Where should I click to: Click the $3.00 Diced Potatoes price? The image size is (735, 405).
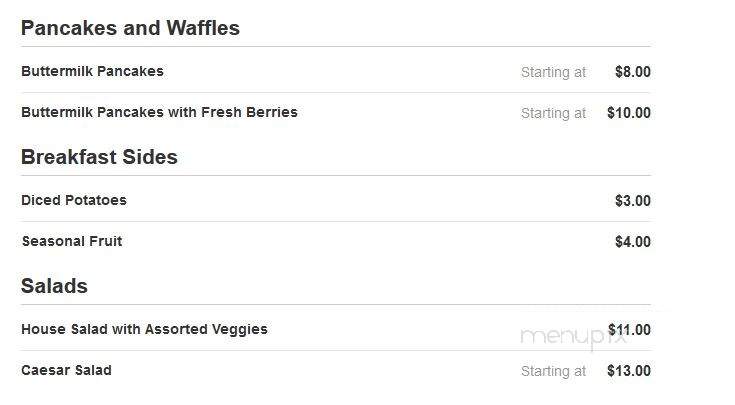[633, 201]
